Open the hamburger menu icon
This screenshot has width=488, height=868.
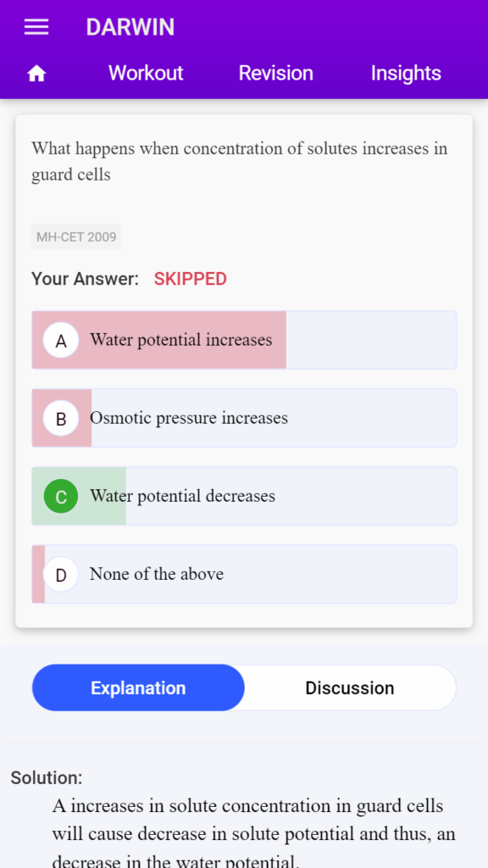[36, 27]
